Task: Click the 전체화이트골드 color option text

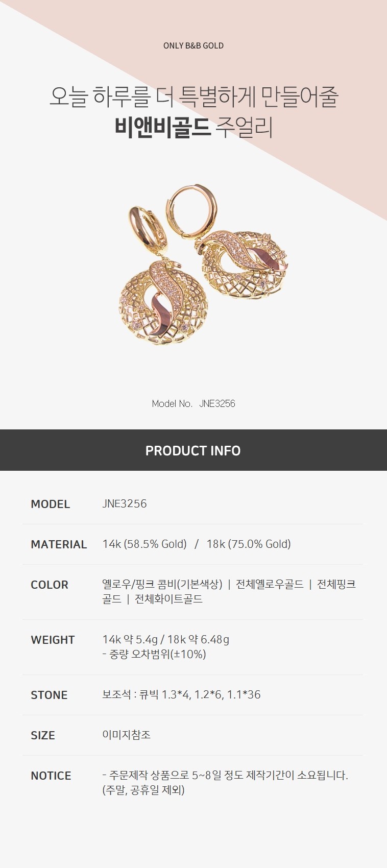Action: [x=168, y=599]
